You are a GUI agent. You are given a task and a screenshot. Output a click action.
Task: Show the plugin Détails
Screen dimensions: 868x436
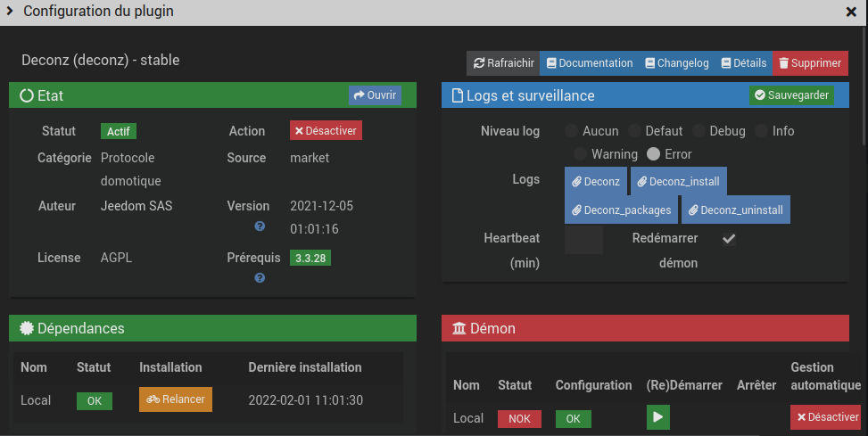click(744, 63)
